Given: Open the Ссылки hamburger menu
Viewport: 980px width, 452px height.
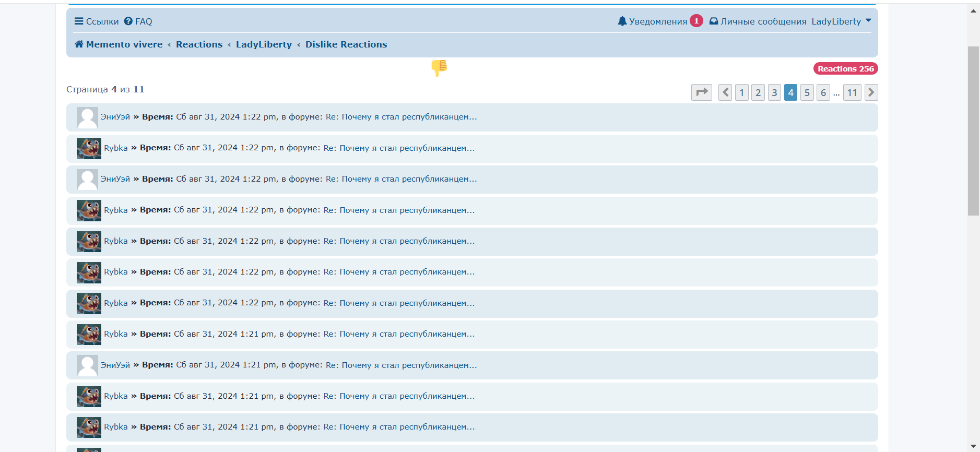Looking at the screenshot, I should (x=97, y=21).
